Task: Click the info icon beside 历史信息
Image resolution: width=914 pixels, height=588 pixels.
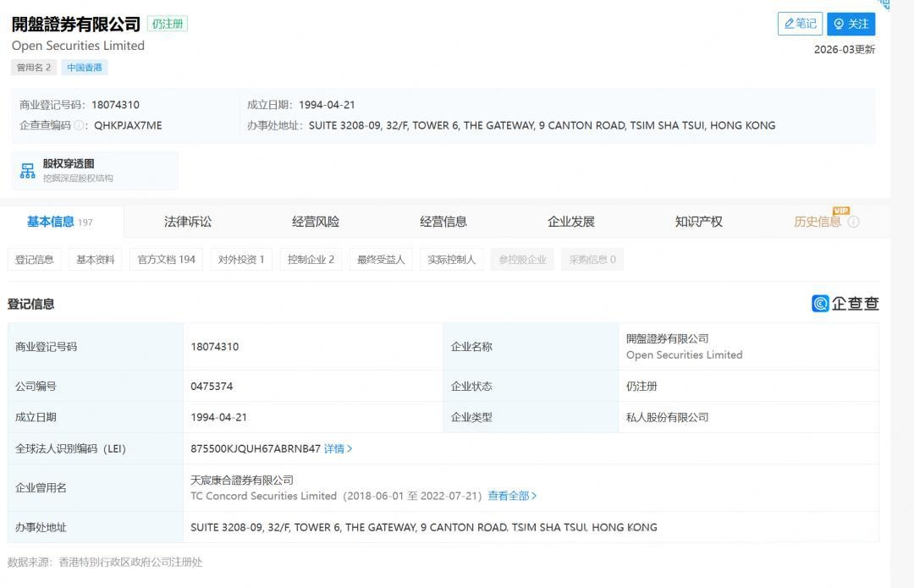Action: pyautogui.click(x=853, y=222)
